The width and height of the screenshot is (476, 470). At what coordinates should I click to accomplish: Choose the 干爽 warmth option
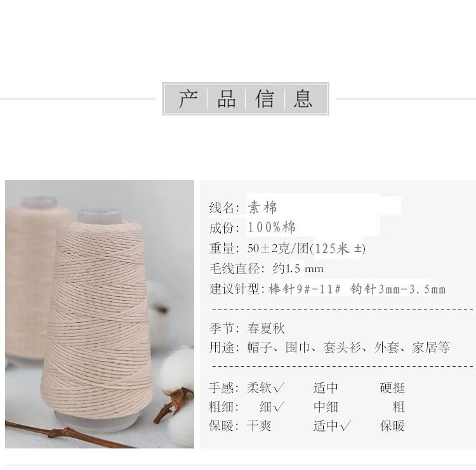pos(259,426)
